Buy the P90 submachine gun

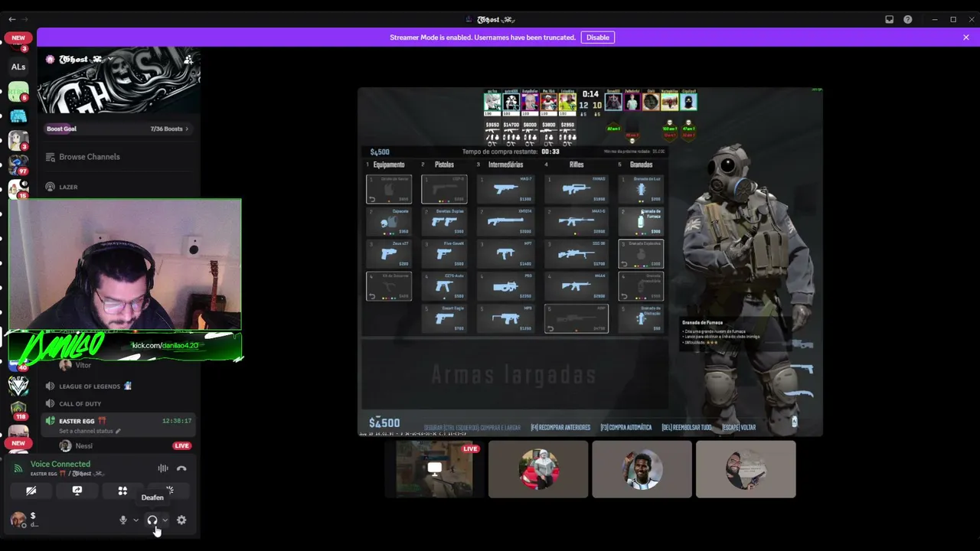[505, 286]
